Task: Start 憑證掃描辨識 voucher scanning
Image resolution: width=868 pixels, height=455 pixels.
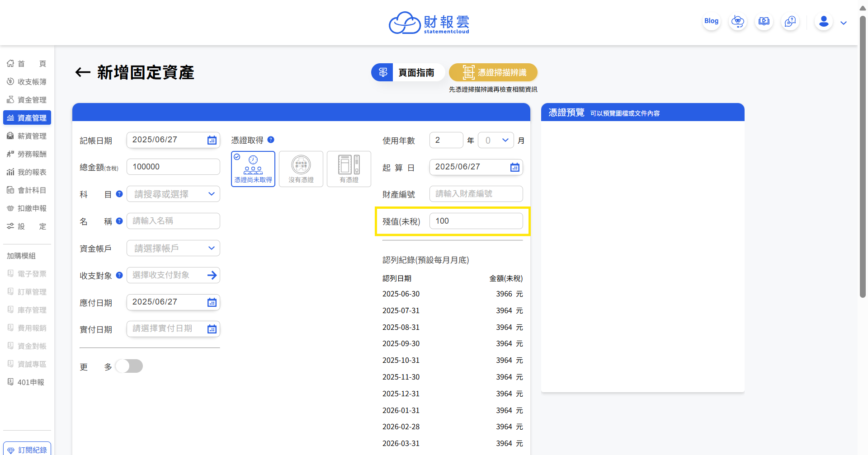Action: click(493, 72)
